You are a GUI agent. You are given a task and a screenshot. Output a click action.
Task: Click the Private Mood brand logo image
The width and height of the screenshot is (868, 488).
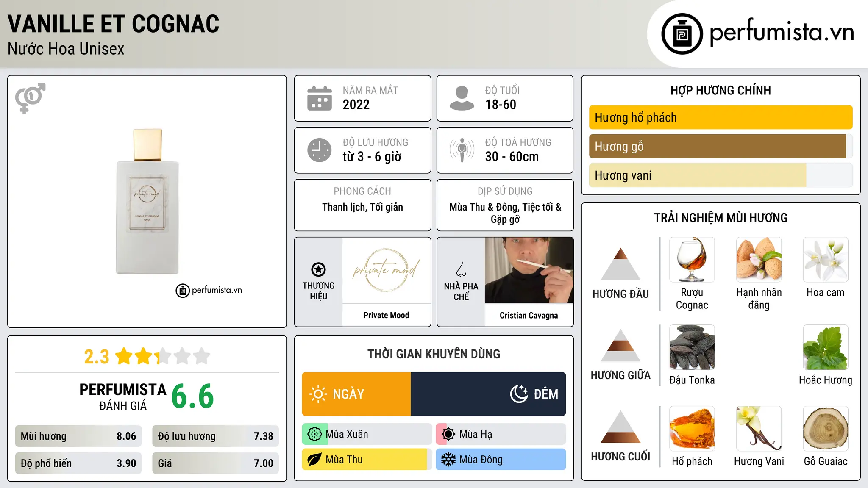tap(386, 270)
